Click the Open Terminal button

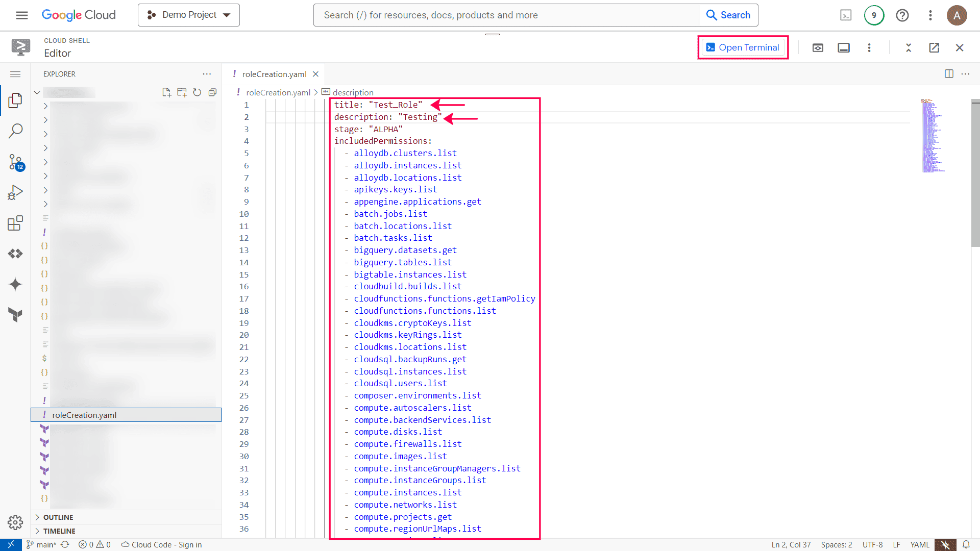coord(743,47)
